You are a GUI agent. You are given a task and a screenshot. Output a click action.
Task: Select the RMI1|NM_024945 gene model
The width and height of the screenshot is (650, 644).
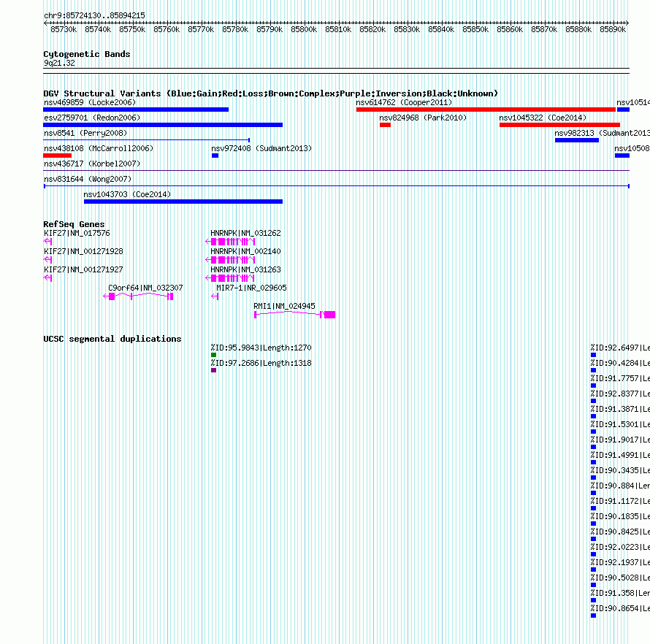[295, 315]
